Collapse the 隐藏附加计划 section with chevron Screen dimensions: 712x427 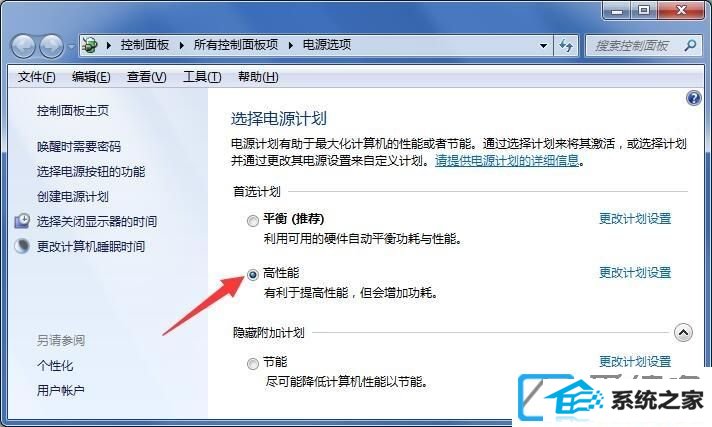point(683,333)
